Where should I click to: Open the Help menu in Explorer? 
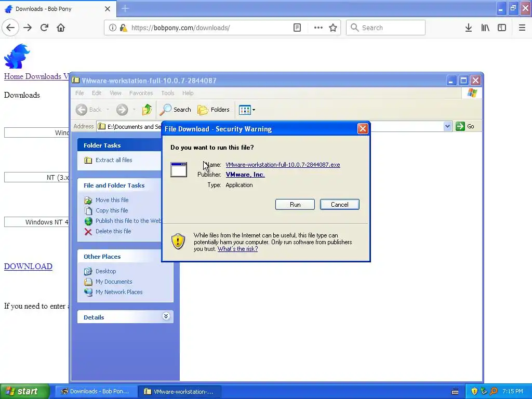coord(188,93)
